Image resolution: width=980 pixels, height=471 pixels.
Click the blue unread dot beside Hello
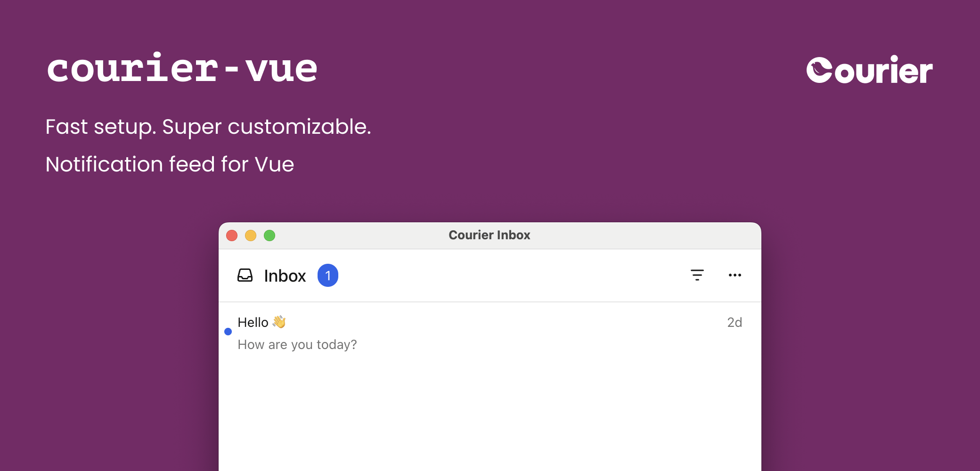pos(228,332)
